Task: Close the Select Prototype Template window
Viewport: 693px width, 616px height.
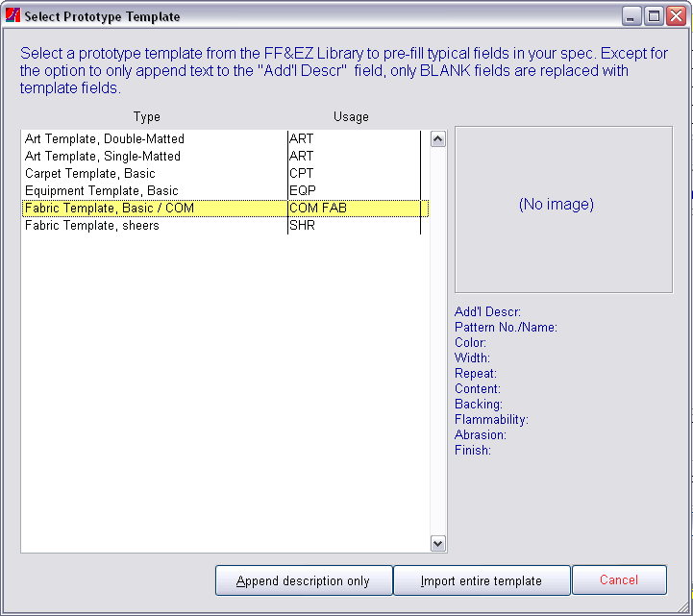Action: (677, 16)
